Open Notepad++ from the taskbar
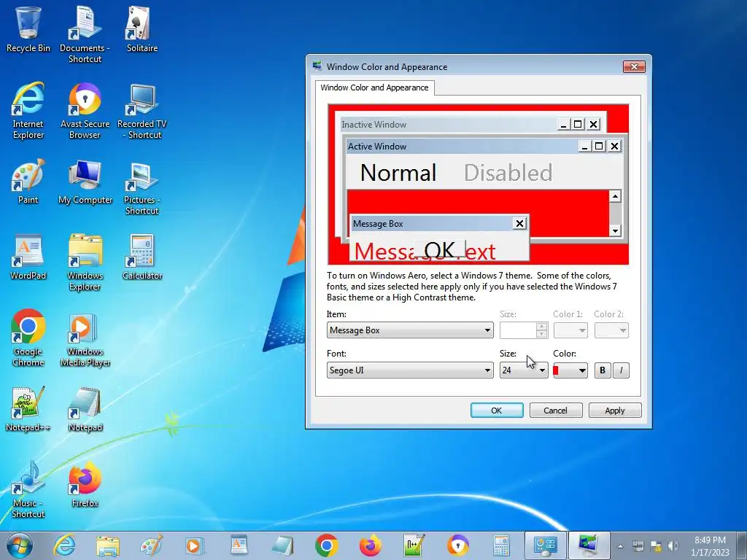This screenshot has width=747, height=560. [414, 545]
